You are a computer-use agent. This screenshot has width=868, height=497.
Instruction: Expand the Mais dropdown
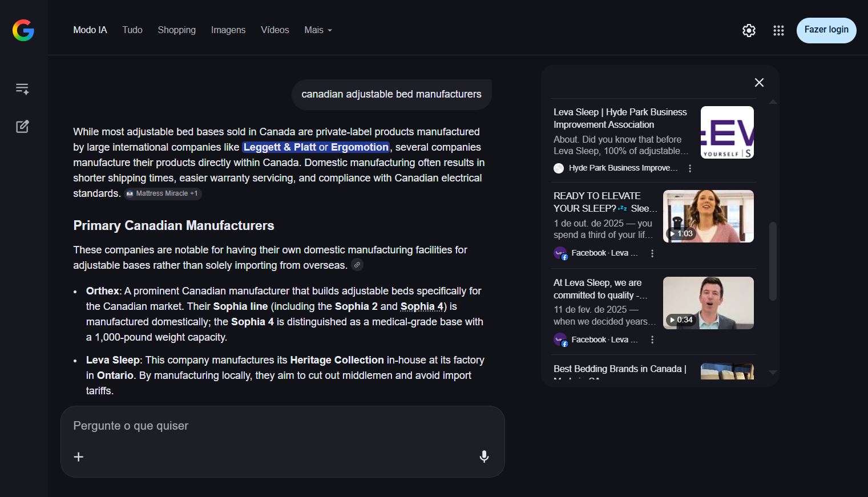tap(318, 30)
